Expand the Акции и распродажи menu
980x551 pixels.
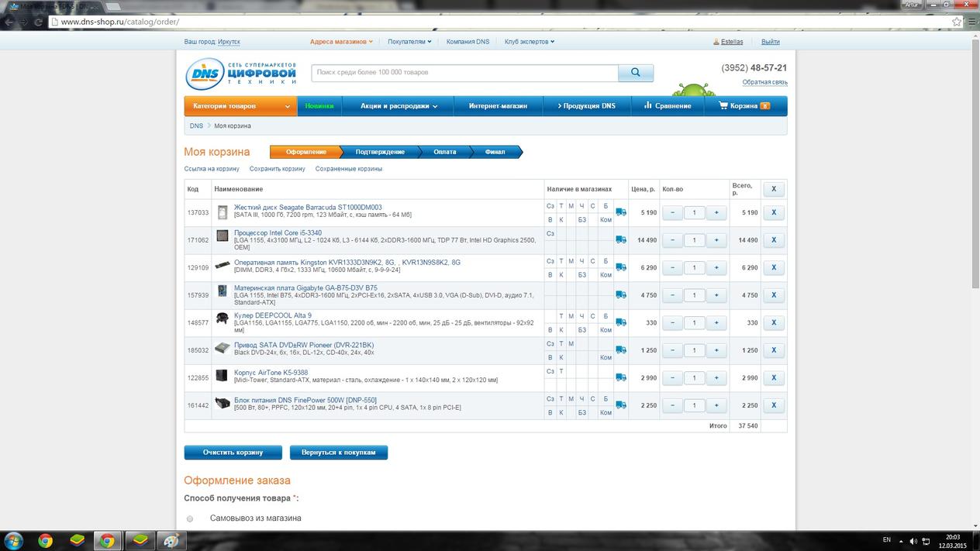point(399,106)
